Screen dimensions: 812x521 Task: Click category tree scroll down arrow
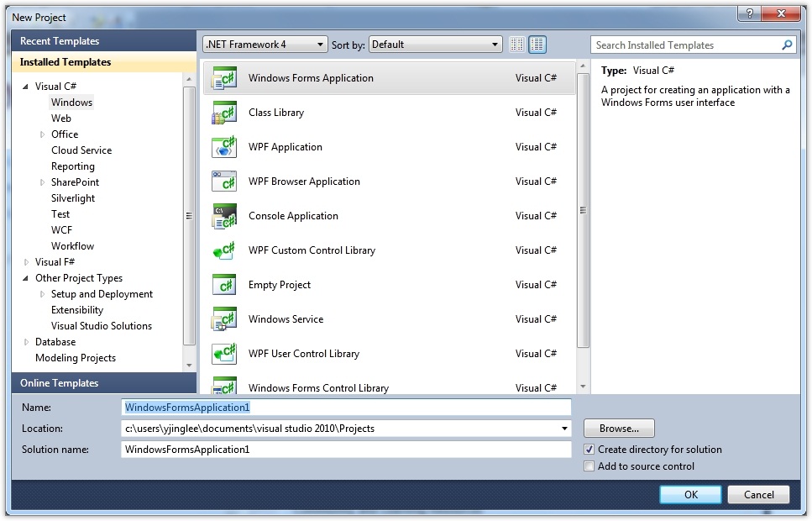pyautogui.click(x=189, y=366)
